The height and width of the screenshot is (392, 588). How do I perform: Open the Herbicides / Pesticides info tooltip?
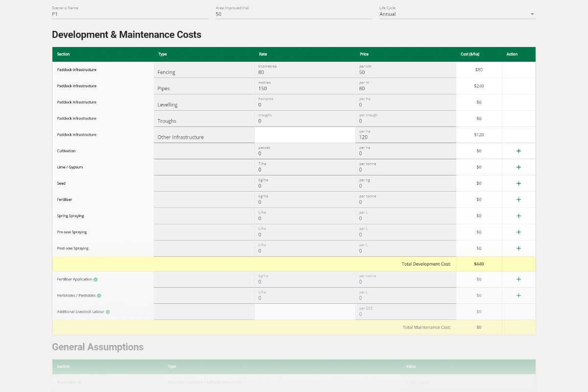(98, 295)
